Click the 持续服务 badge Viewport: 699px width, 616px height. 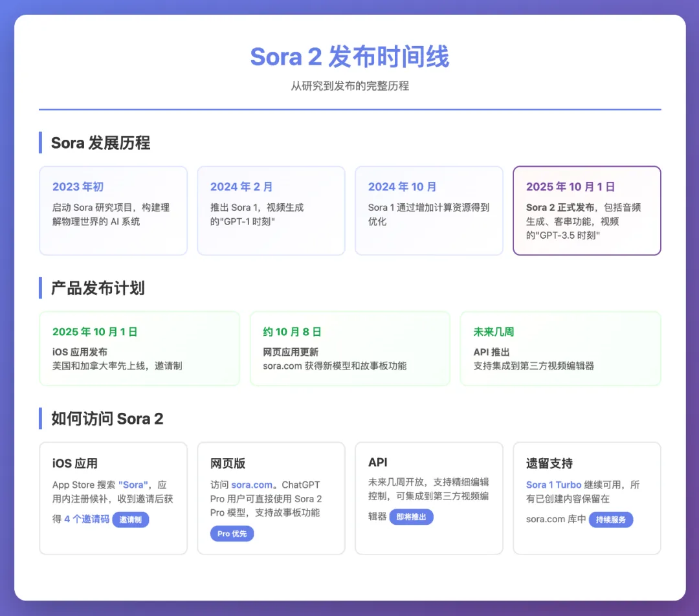[x=610, y=520]
